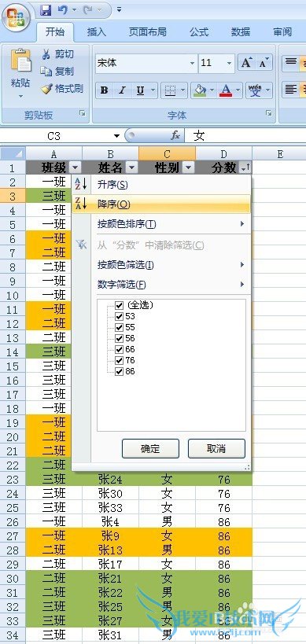The image size is (306, 644).
Task: Open the 性别 column filter dropdown
Action: (x=188, y=167)
